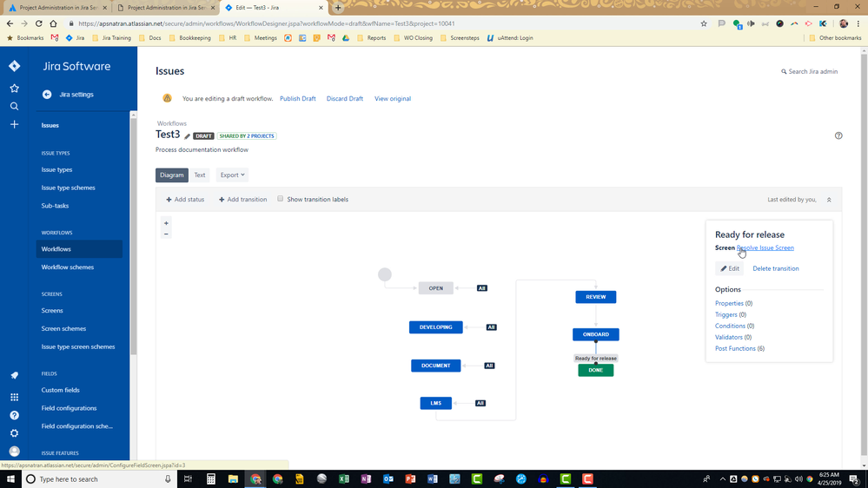Open Conditions (0) option
Screen dimensions: 868x488
pyautogui.click(x=734, y=326)
